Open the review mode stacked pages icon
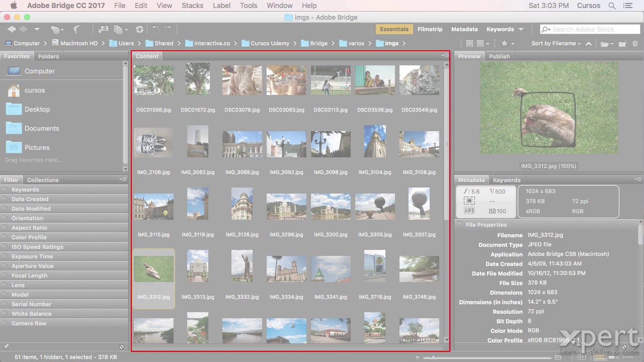 click(121, 30)
